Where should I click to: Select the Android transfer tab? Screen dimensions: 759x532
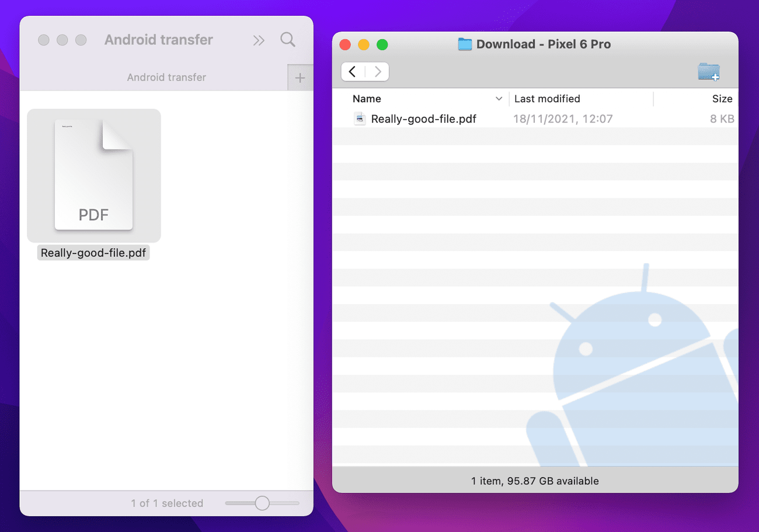tap(166, 77)
